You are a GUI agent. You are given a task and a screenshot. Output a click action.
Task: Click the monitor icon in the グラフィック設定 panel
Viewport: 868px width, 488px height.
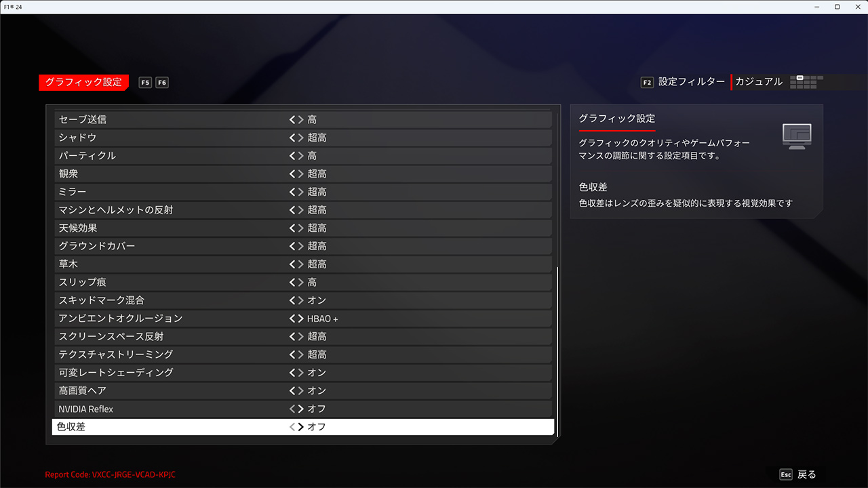pos(797,136)
